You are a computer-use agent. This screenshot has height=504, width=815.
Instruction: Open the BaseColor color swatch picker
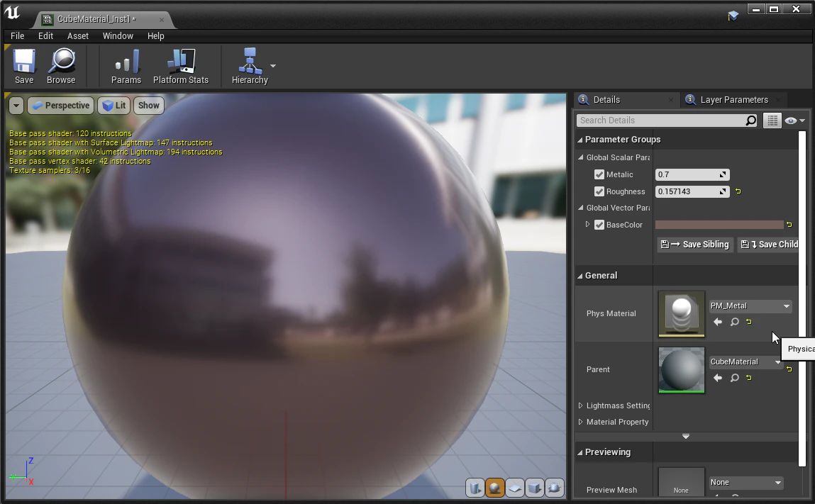tap(719, 225)
